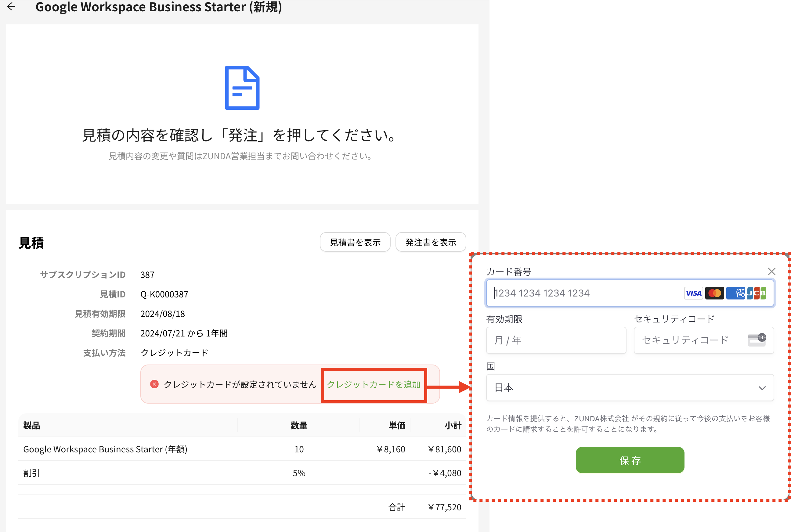Image resolution: width=791 pixels, height=532 pixels.
Task: Click the Mastercard logo
Action: tap(714, 293)
